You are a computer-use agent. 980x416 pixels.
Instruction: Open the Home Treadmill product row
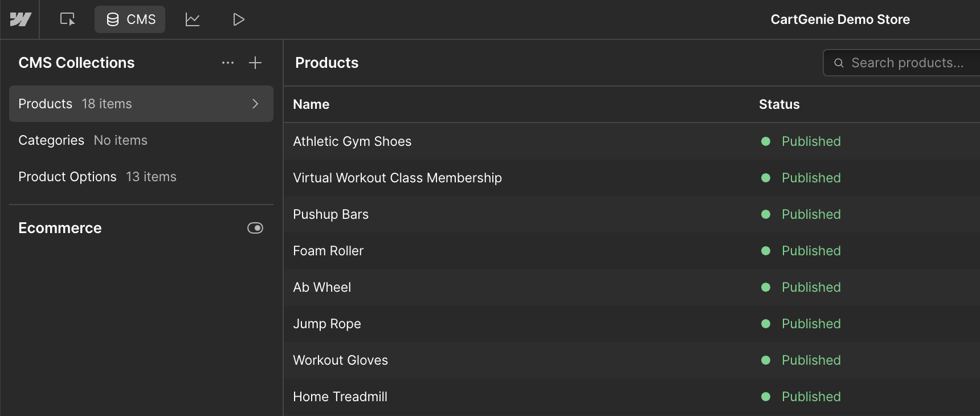coord(632,397)
